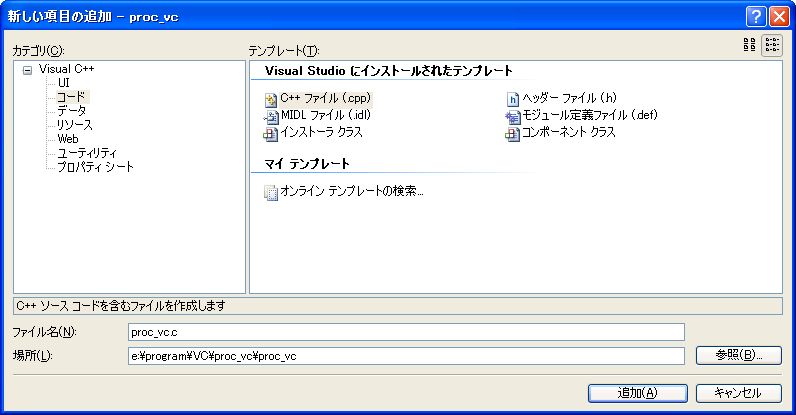Viewport: 796px width, 415px height.
Task: Click the 追加(A) button
Action: (x=638, y=393)
